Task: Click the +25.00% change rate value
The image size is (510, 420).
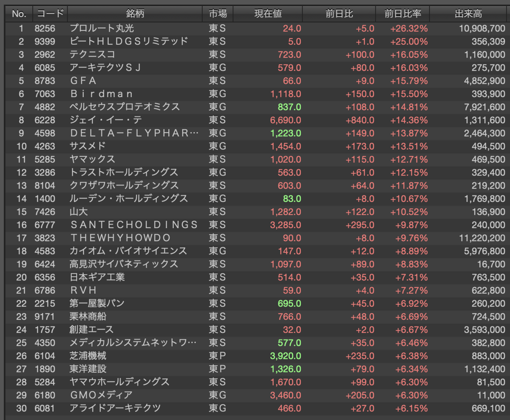Action: click(409, 42)
